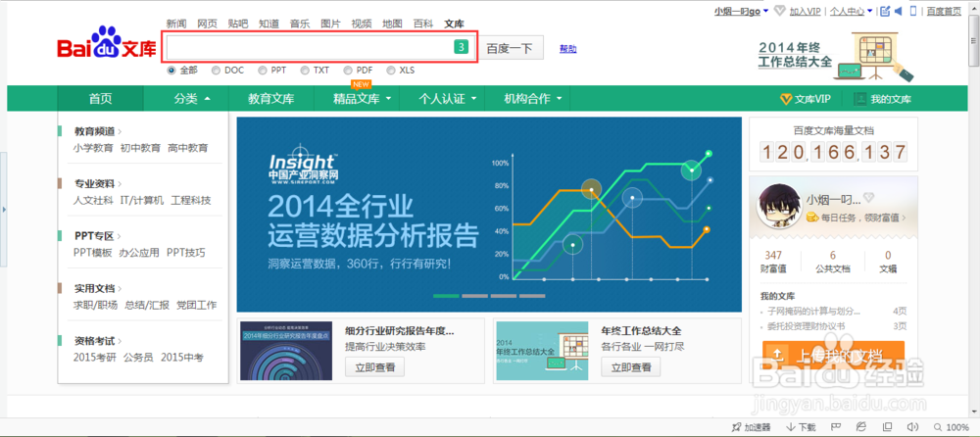Click the page vertical scrollbar thumb
This screenshot has height=437, width=980.
point(974,41)
